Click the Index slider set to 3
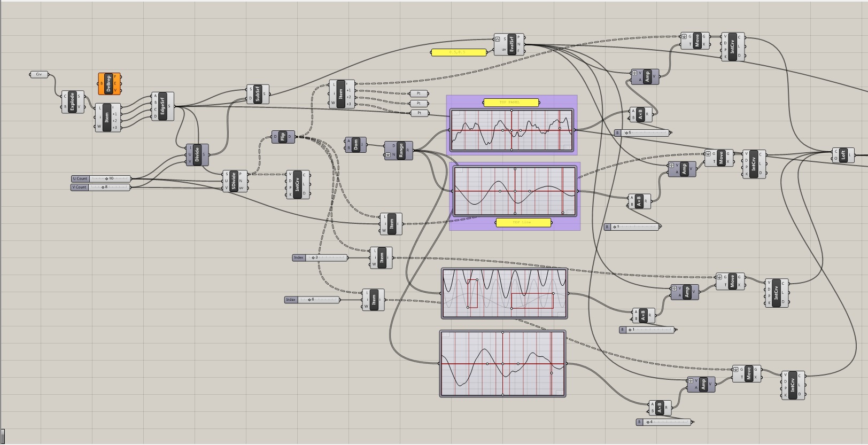868x445 pixels. (320, 257)
